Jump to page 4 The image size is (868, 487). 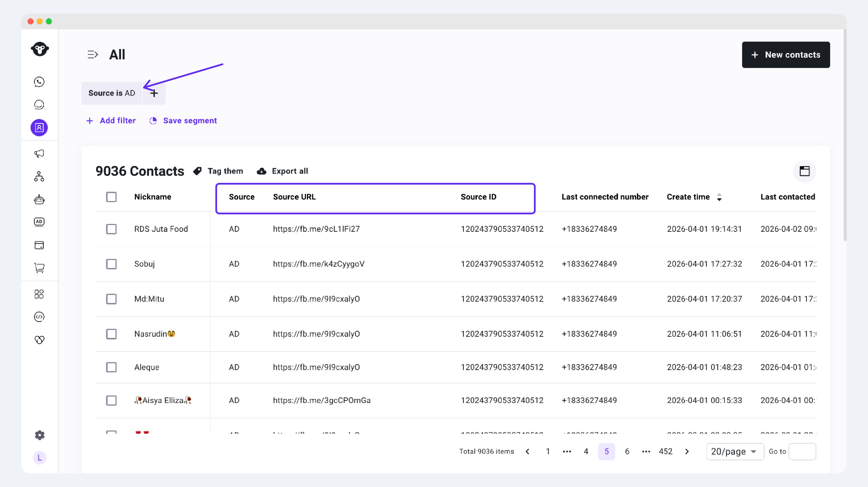586,452
